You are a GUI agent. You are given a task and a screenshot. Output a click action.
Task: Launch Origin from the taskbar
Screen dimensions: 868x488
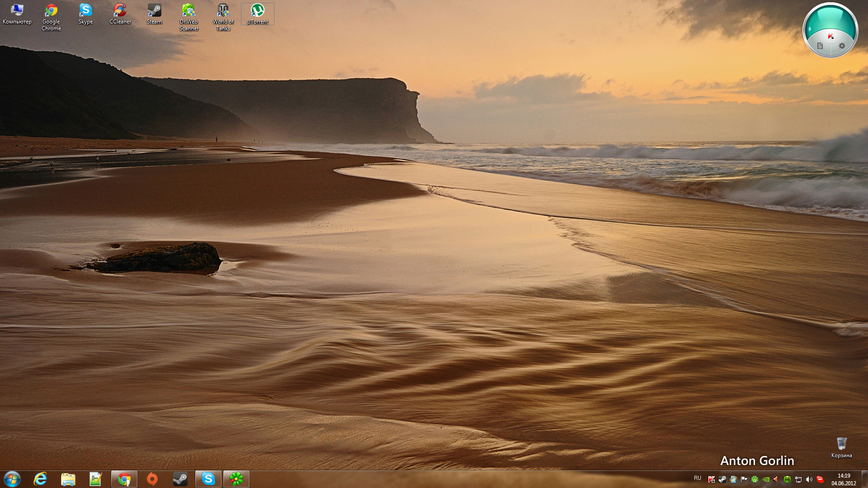tap(152, 479)
